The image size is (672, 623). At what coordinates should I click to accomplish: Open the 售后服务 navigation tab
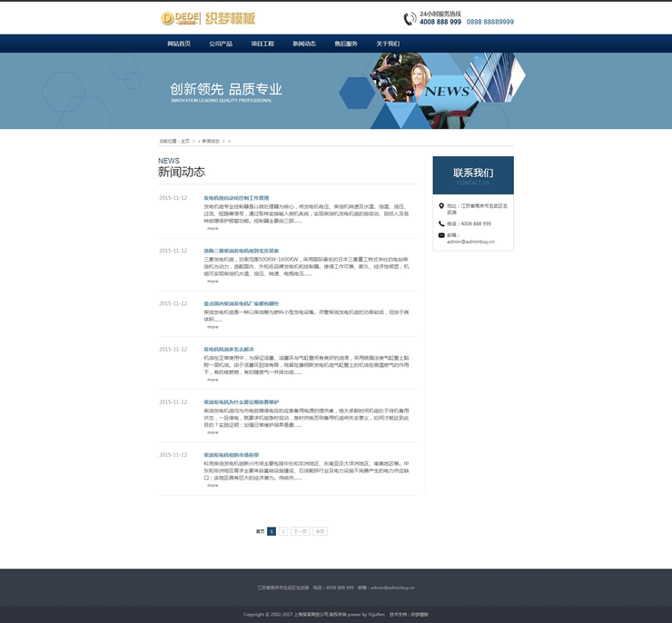(346, 44)
